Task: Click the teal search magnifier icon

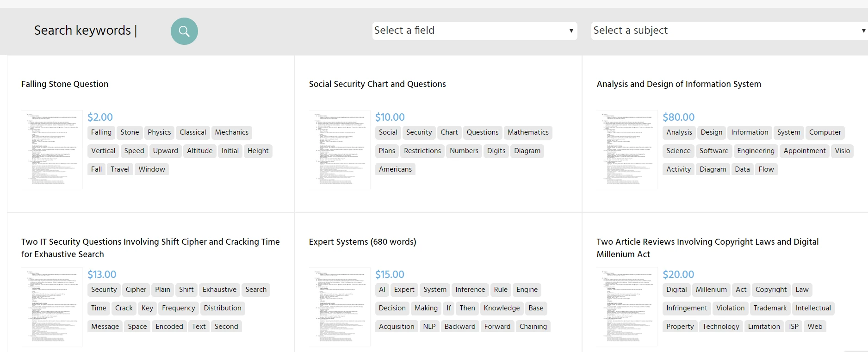Action: (x=184, y=31)
